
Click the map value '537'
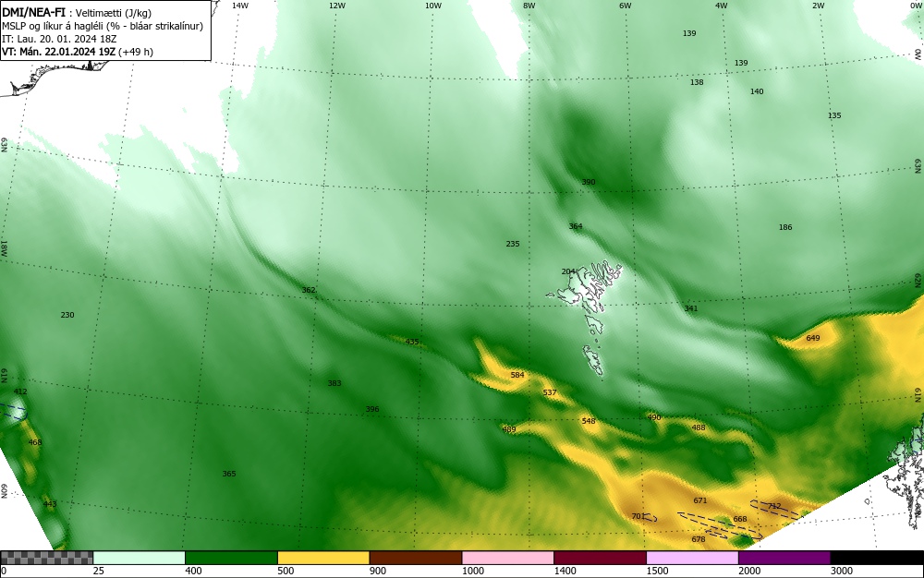coord(550,392)
